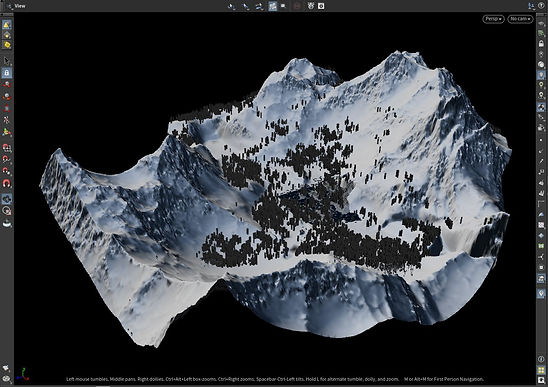
Task: Activate the Scale tool
Action: (7, 108)
